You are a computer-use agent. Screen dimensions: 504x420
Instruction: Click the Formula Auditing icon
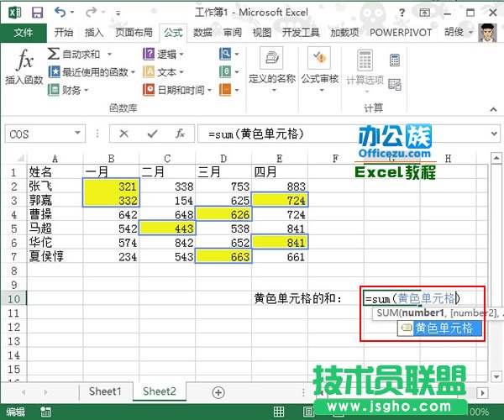[319, 58]
